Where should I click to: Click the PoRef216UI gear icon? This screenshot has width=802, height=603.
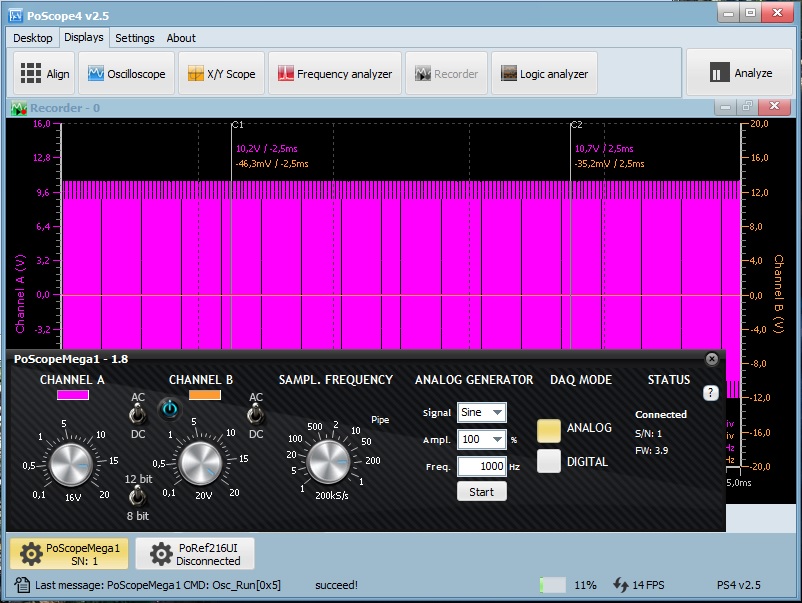tap(161, 554)
